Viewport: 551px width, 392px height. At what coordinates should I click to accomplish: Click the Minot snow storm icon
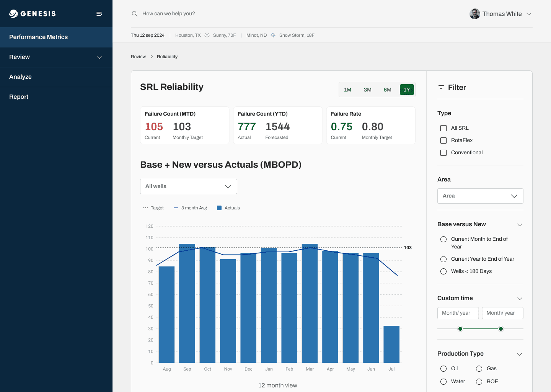point(273,35)
